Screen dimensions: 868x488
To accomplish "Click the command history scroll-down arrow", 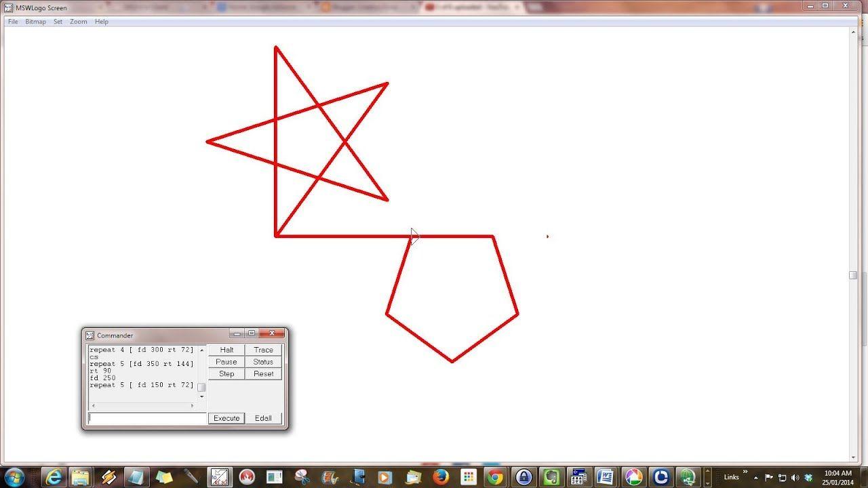I will [201, 396].
